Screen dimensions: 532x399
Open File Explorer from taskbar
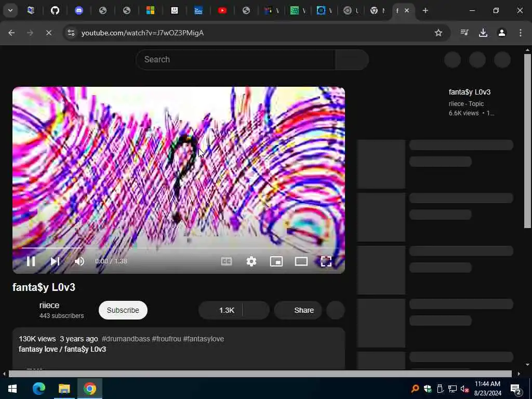pyautogui.click(x=64, y=389)
